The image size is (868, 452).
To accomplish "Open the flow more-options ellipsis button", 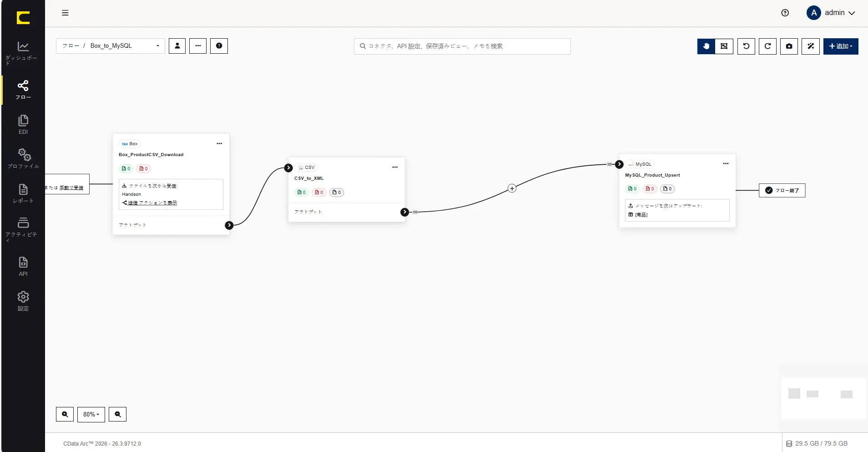I will 198,46.
